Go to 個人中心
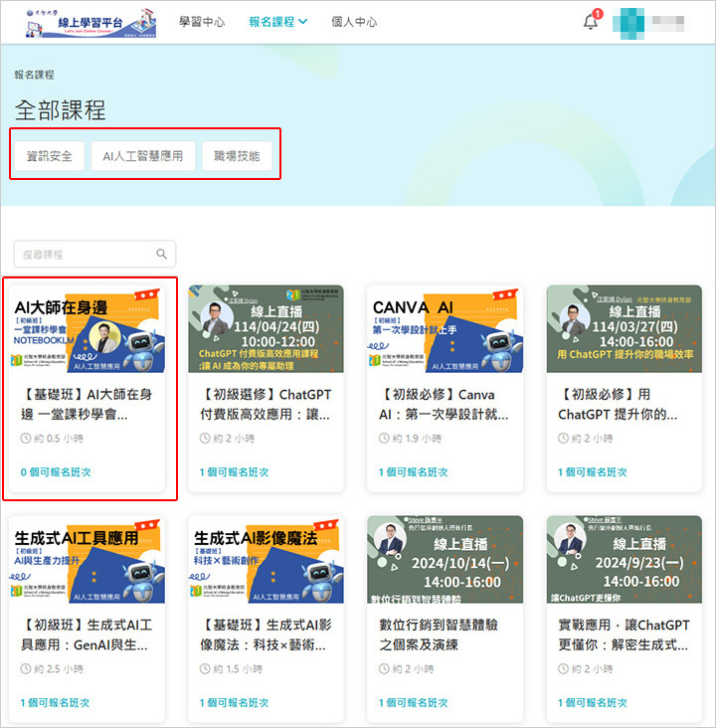The width and height of the screenshot is (716, 728). 354,22
